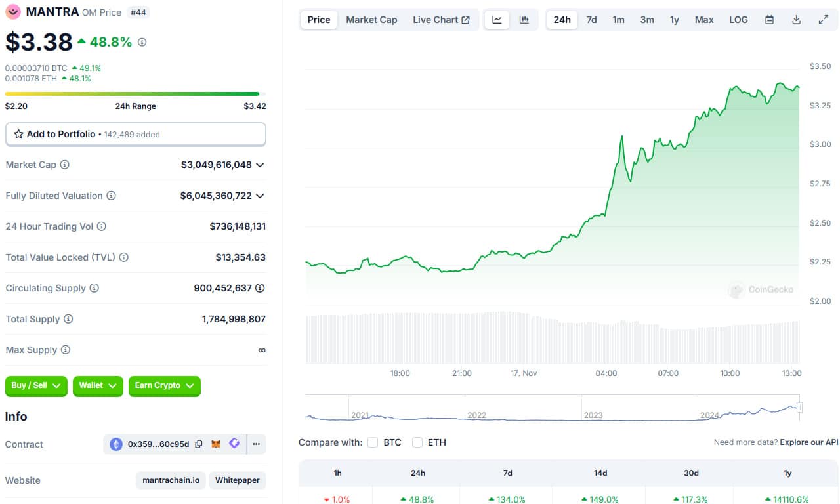Download the chart data
Screen dimensions: 840x504
pyautogui.click(x=797, y=20)
